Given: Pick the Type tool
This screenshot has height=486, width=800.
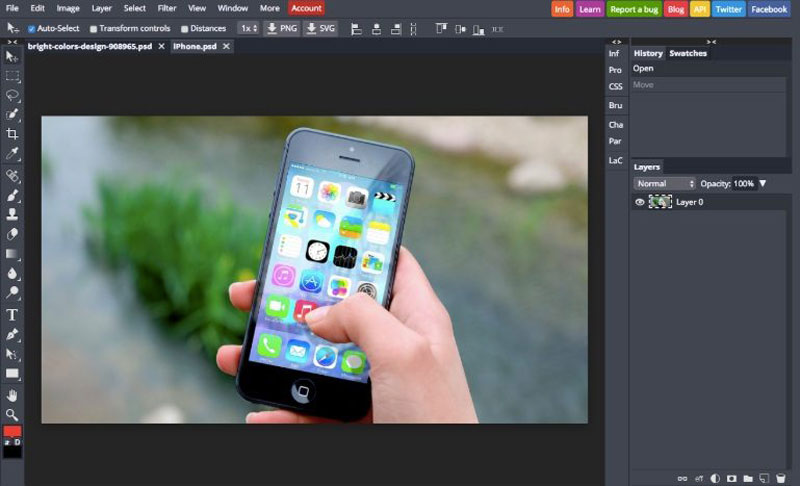Looking at the screenshot, I should point(12,315).
